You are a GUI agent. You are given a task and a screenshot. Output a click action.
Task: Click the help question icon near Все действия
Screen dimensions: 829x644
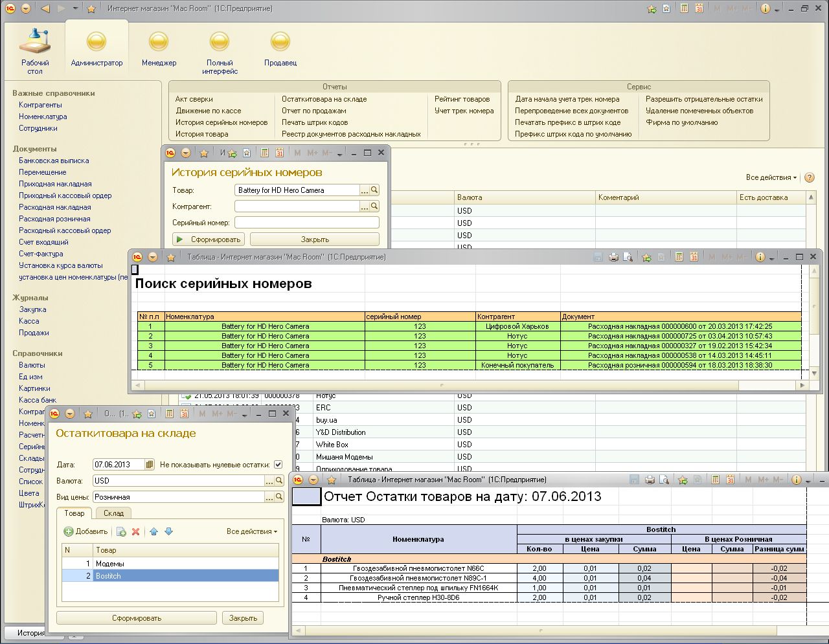pos(809,177)
